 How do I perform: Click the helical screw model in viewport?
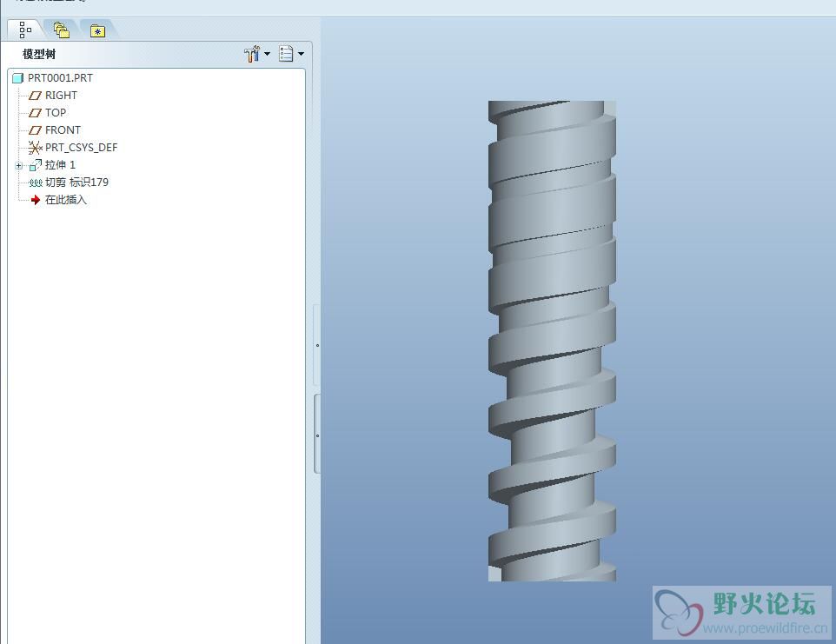click(552, 341)
